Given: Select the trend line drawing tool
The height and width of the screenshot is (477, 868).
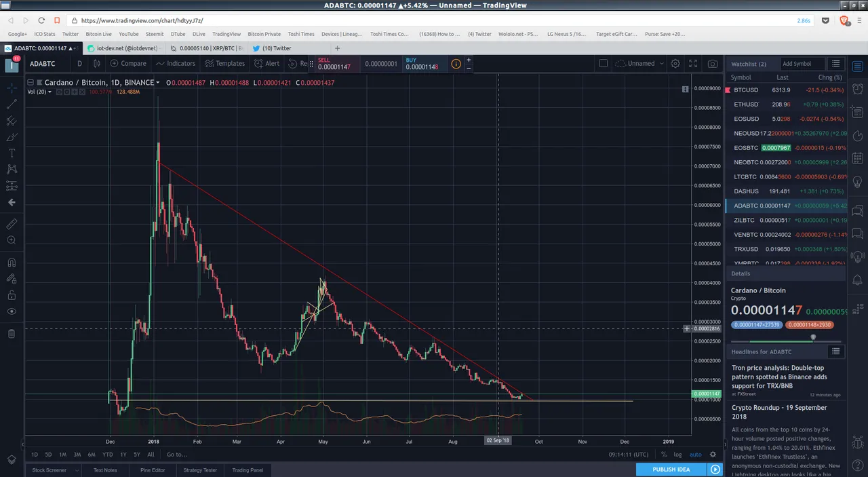Looking at the screenshot, I should click(x=12, y=104).
